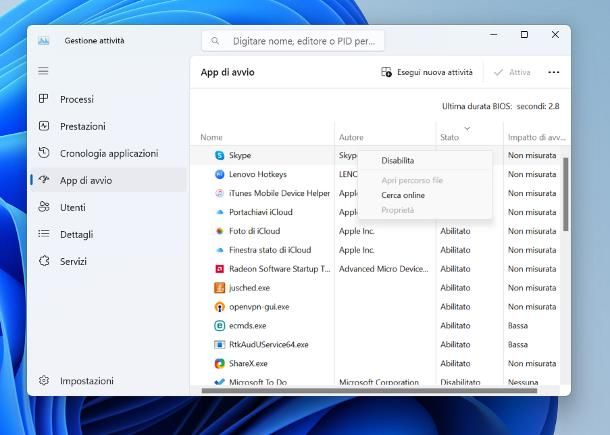The width and height of the screenshot is (610, 435).
Task: Sort by the Autore column header
Action: click(x=351, y=137)
